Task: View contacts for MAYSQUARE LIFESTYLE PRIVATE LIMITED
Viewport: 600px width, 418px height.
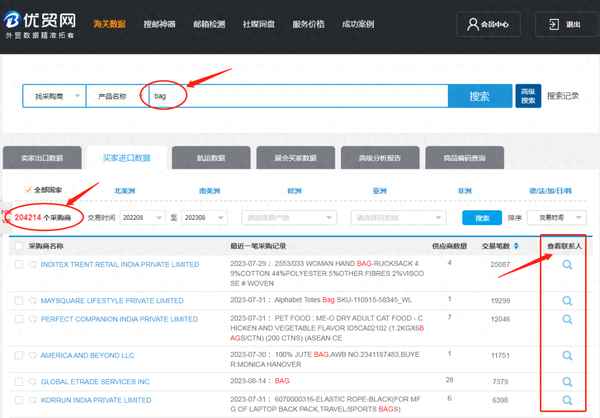Action: (567, 300)
